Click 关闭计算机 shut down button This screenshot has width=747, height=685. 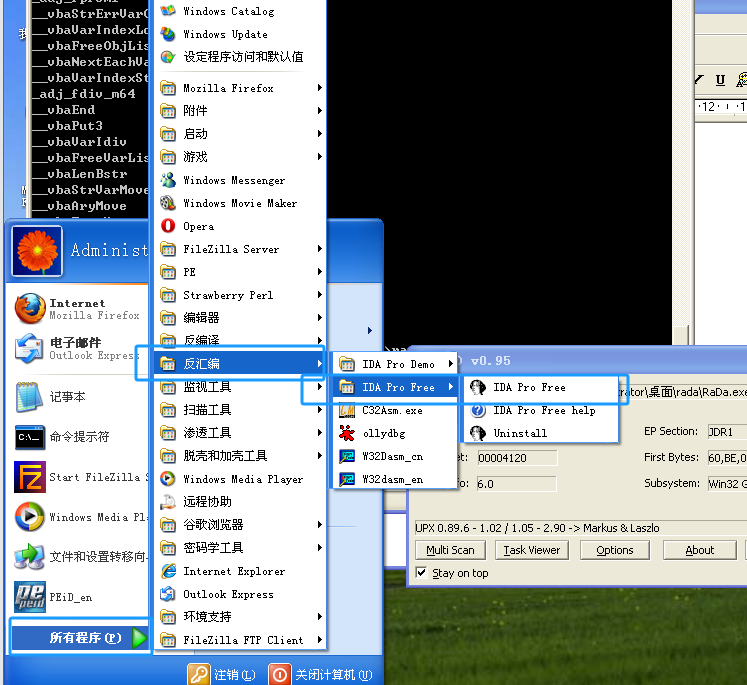point(321,675)
